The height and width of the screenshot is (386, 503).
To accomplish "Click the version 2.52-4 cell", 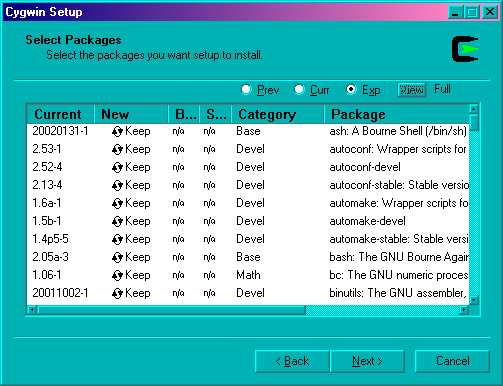I will pos(47,167).
